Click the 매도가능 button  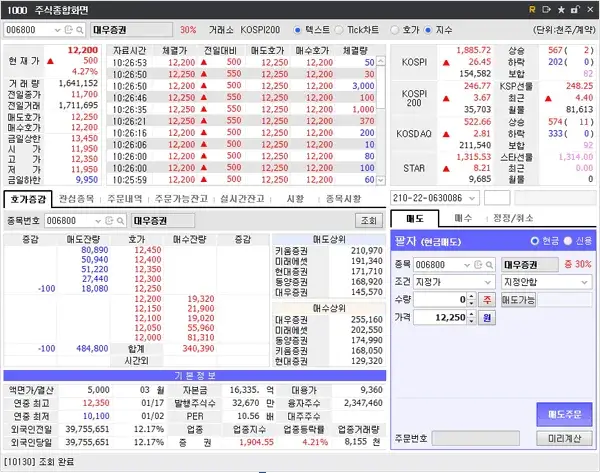tap(518, 300)
